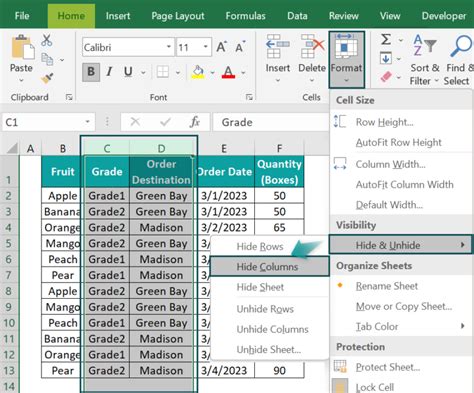Viewport: 474px width, 393px height.
Task: Click the Paste clipboard icon
Action: [22, 48]
